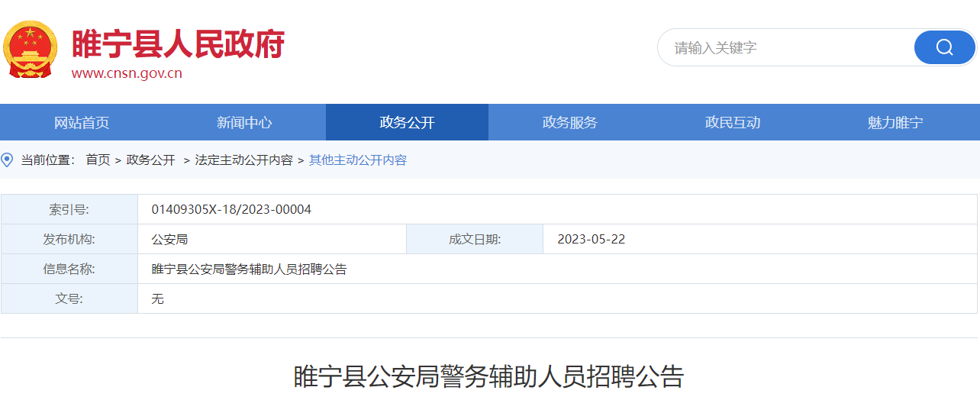Click the magnifier search button
The image size is (980, 400).
(x=944, y=47)
